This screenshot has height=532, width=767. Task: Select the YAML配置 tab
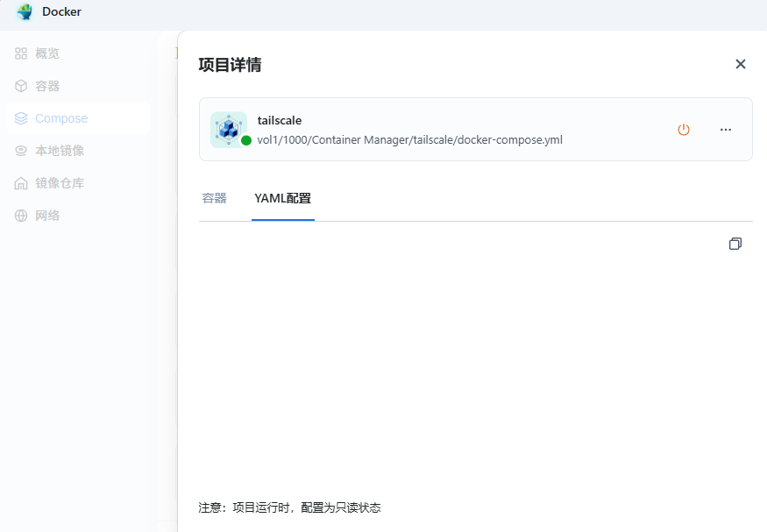point(283,198)
